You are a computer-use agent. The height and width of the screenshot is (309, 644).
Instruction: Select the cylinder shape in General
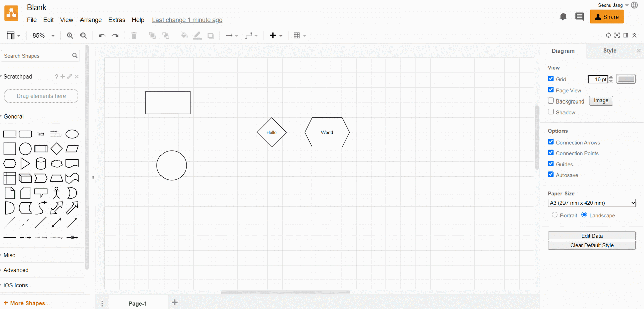(x=41, y=164)
